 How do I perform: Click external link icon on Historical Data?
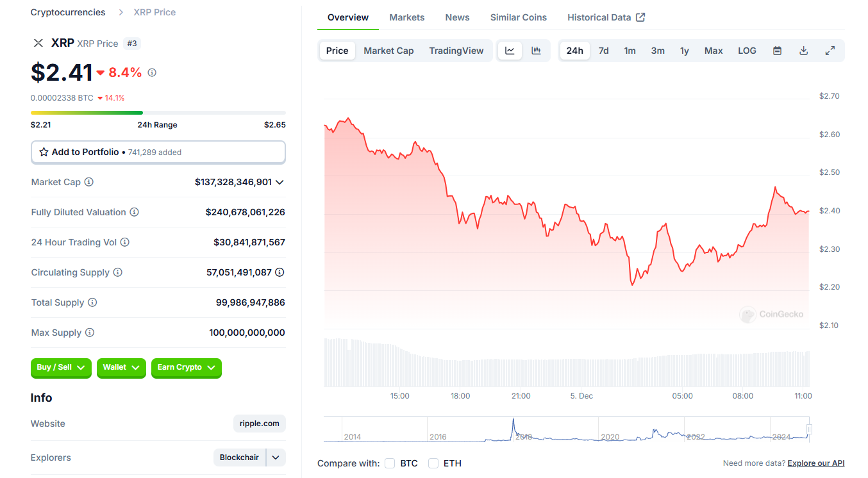[x=640, y=17]
